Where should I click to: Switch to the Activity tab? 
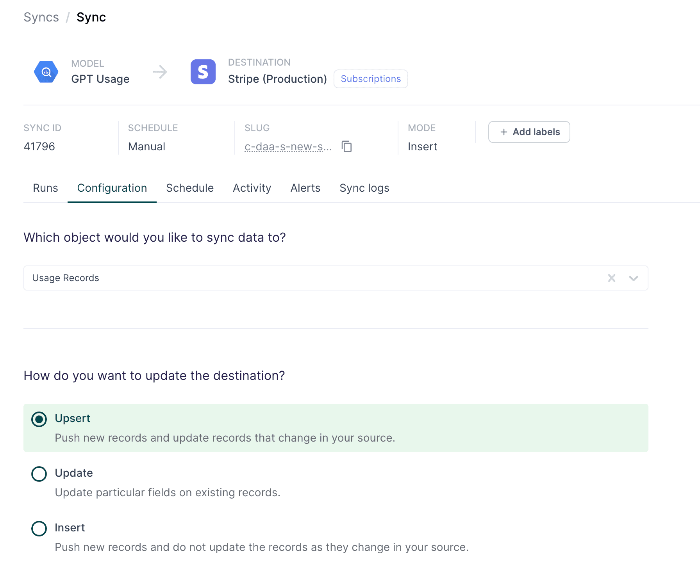[252, 188]
